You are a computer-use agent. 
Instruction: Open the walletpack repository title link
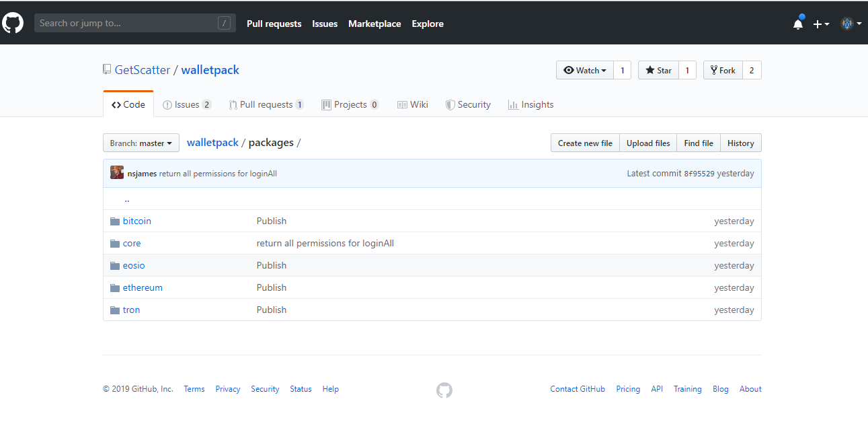[210, 70]
